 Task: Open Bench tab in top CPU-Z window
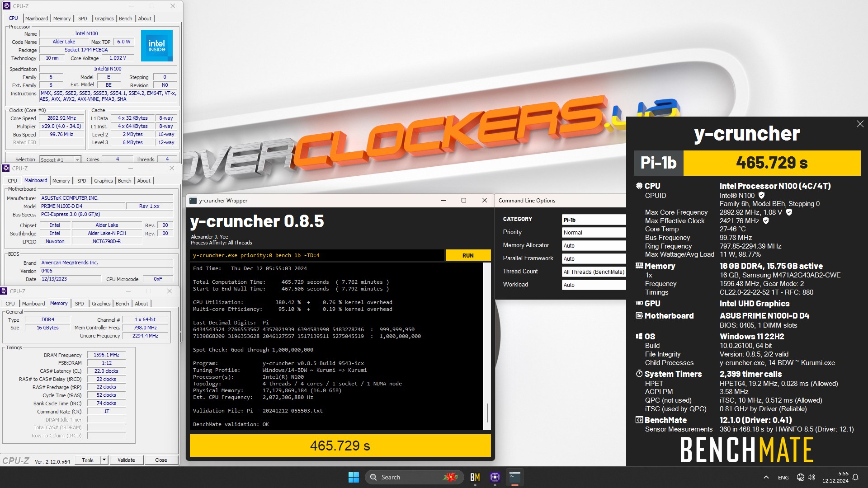click(x=125, y=19)
